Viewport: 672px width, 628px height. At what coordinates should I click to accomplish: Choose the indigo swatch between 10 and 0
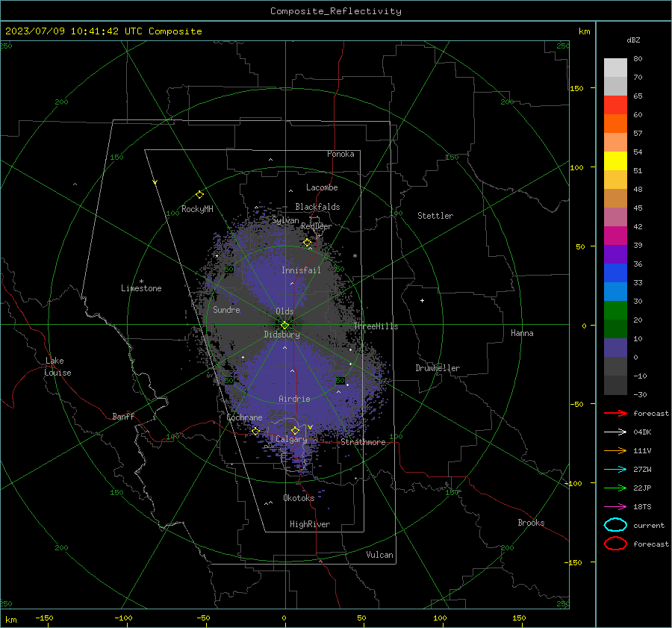615,347
